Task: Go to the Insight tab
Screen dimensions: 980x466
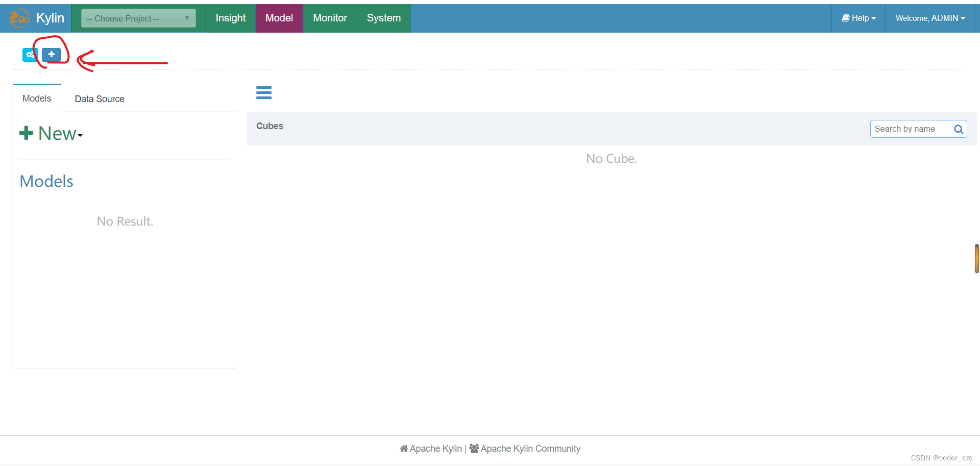Action: pyautogui.click(x=231, y=18)
